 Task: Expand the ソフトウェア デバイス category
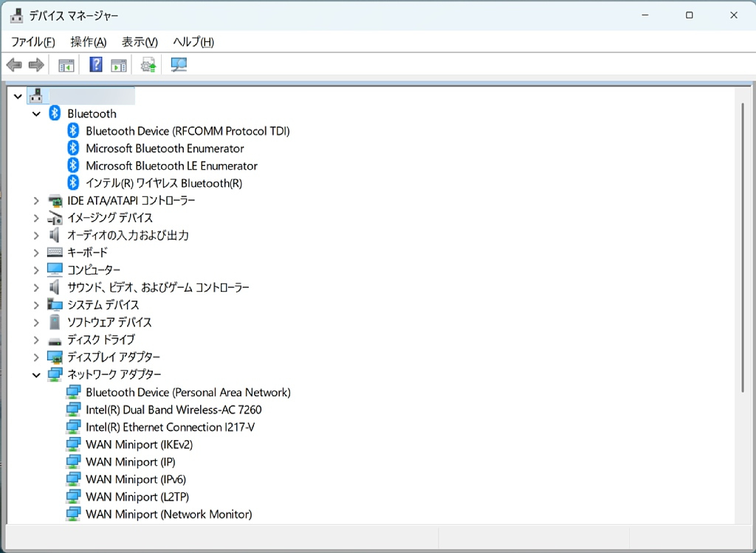click(36, 322)
